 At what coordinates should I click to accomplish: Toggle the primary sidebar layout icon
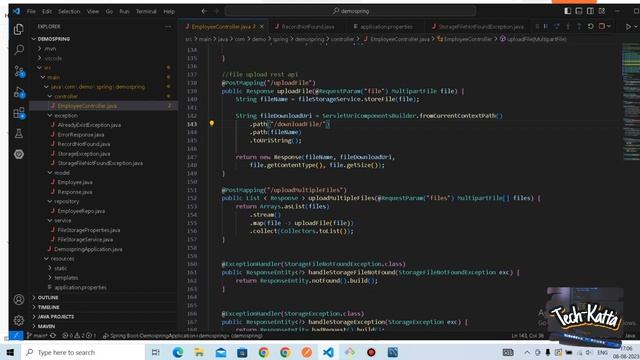(x=567, y=11)
